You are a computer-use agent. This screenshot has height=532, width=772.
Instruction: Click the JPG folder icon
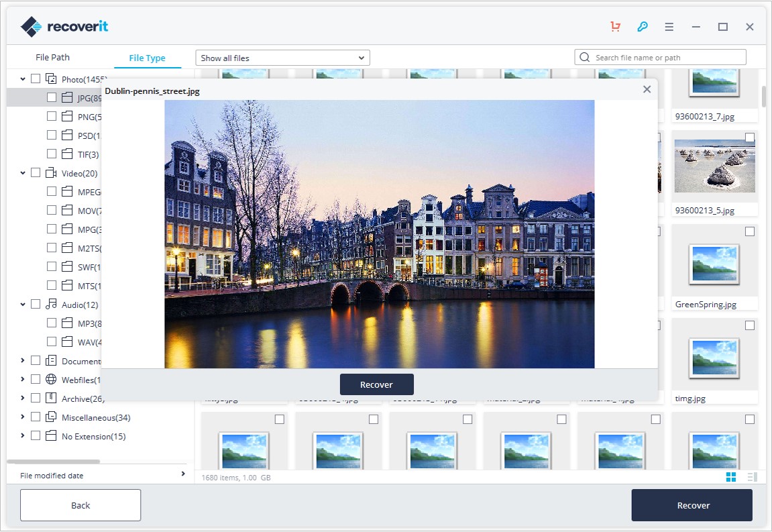click(x=68, y=97)
